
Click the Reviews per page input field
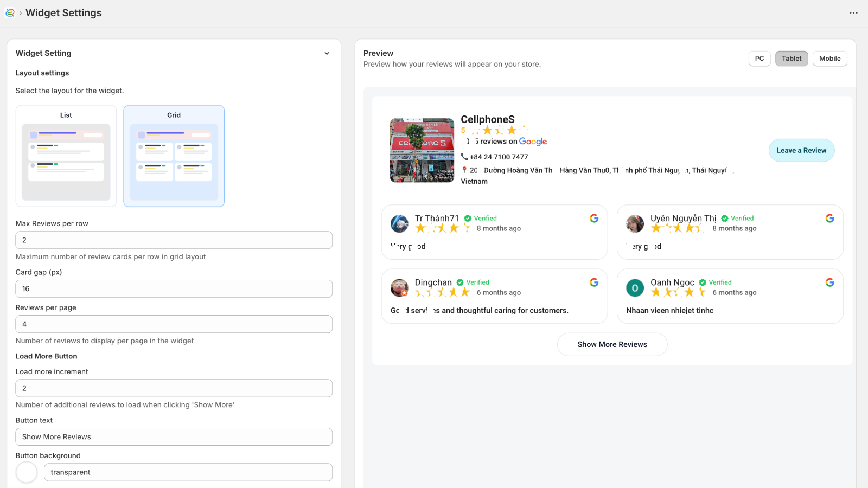tap(174, 324)
